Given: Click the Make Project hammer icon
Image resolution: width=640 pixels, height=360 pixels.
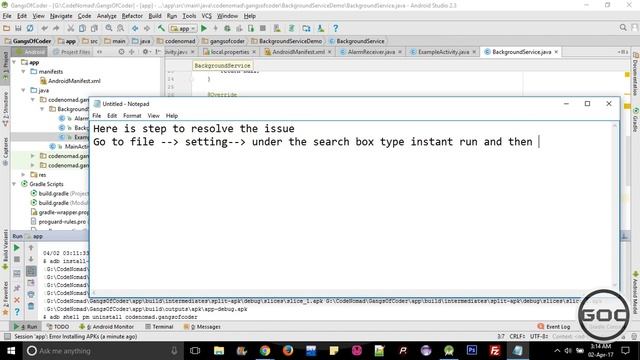Looking at the screenshot, I should click(x=161, y=28).
